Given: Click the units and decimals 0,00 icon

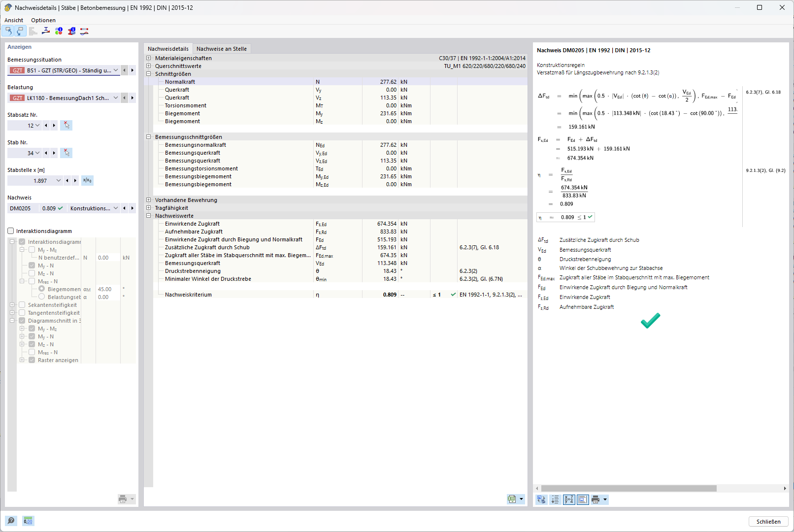Looking at the screenshot, I should point(28,521).
